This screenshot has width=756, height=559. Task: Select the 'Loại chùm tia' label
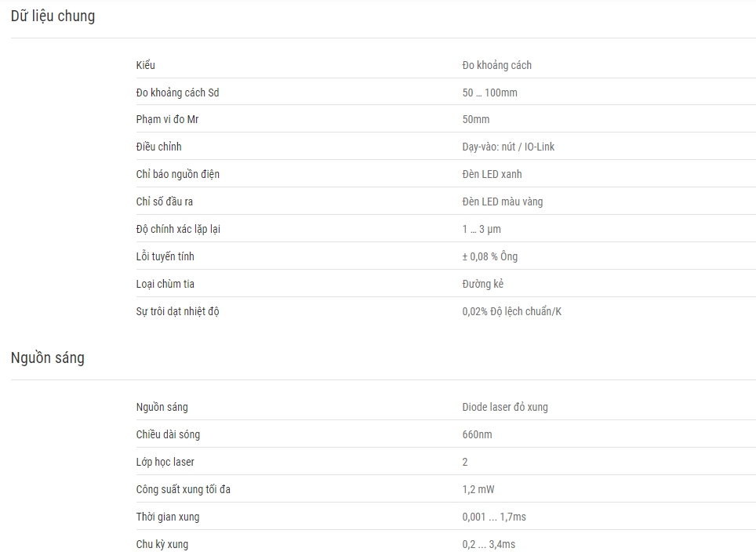pyautogui.click(x=165, y=284)
